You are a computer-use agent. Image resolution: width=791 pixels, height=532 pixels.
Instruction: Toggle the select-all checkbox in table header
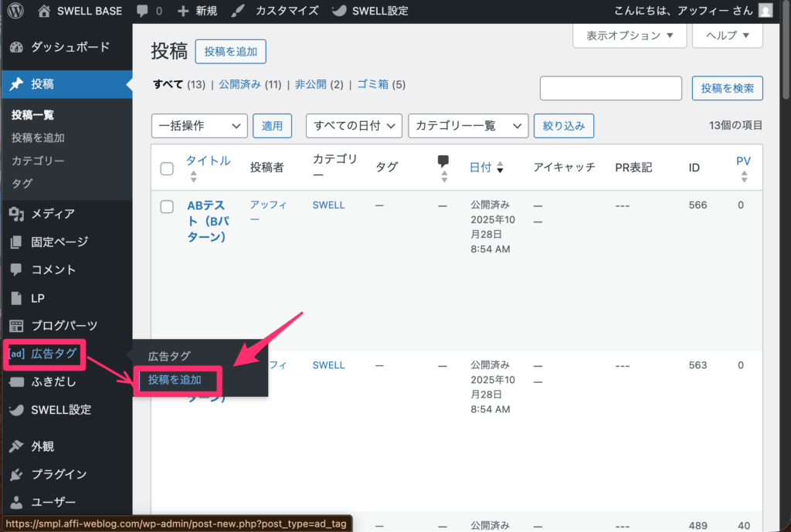[167, 168]
